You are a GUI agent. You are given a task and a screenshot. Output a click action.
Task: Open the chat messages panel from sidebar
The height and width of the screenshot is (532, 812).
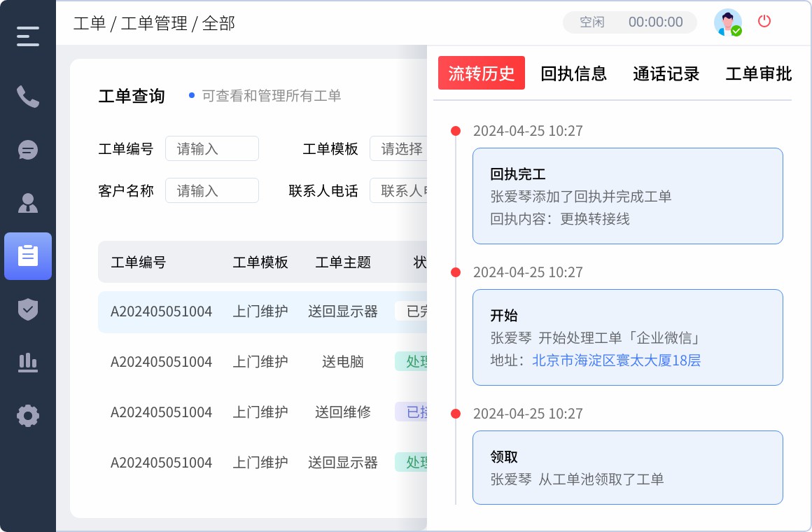(28, 150)
